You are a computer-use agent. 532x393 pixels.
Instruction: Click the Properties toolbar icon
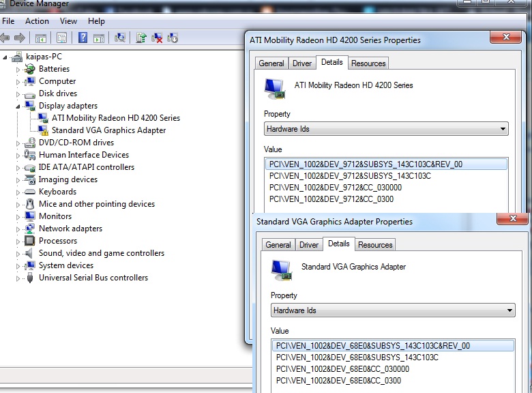62,38
